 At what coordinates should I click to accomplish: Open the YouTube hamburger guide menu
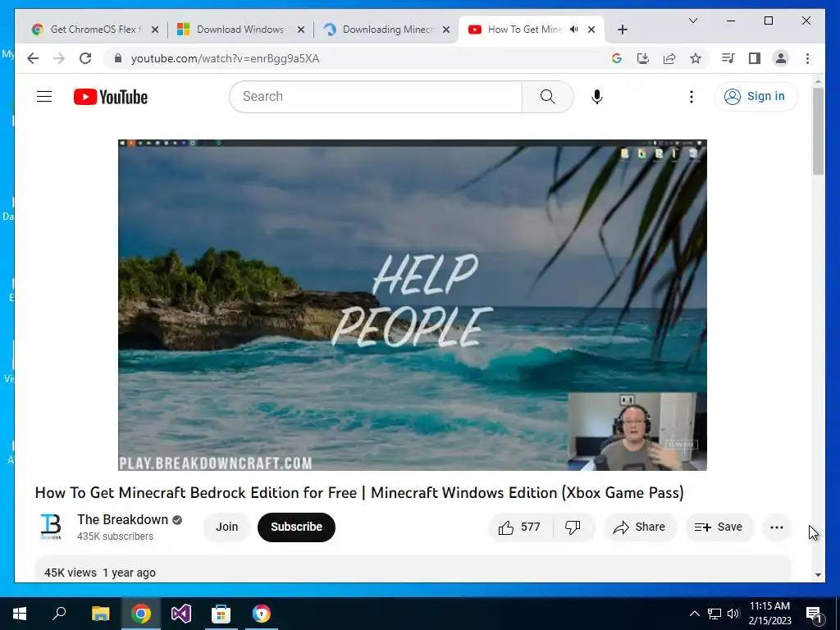44,97
